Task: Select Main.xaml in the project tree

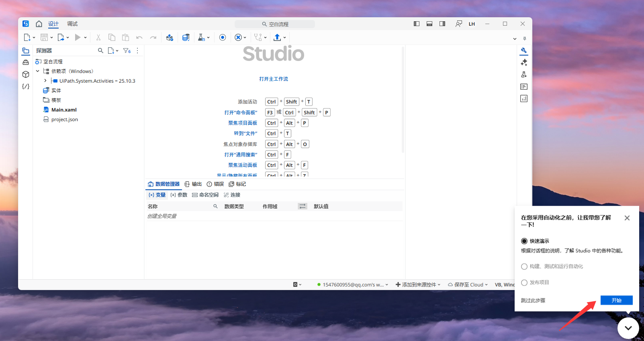Action: 64,110
